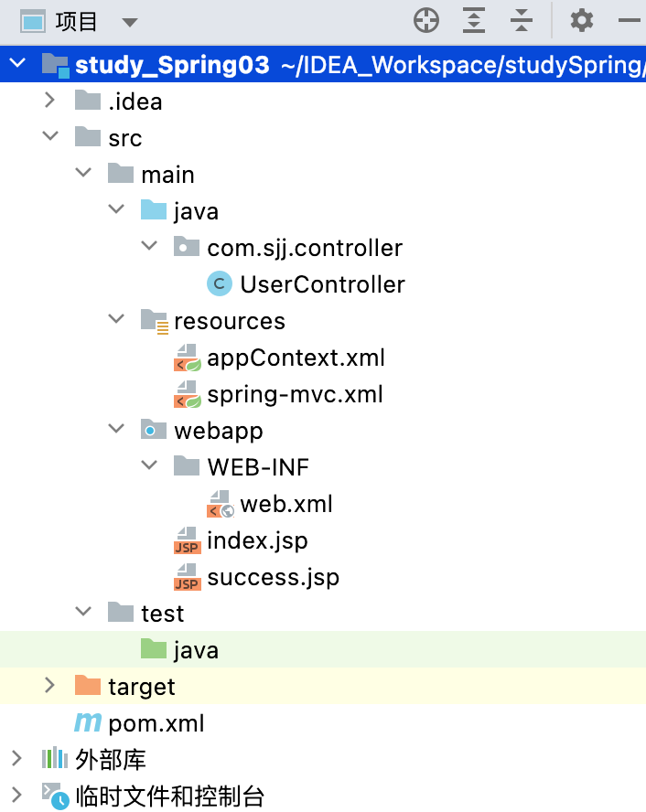This screenshot has width=646, height=812.
Task: Select the index.jsp file
Action: point(257,540)
